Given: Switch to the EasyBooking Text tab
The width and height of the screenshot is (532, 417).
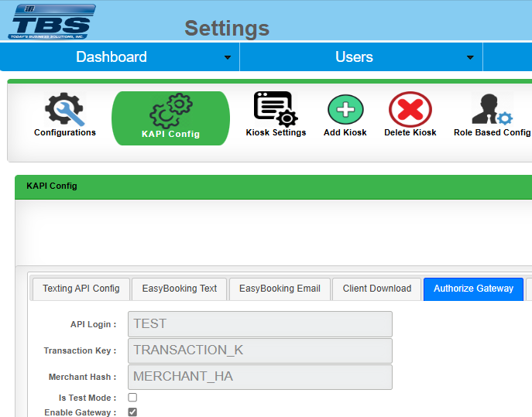Looking at the screenshot, I should tap(180, 289).
